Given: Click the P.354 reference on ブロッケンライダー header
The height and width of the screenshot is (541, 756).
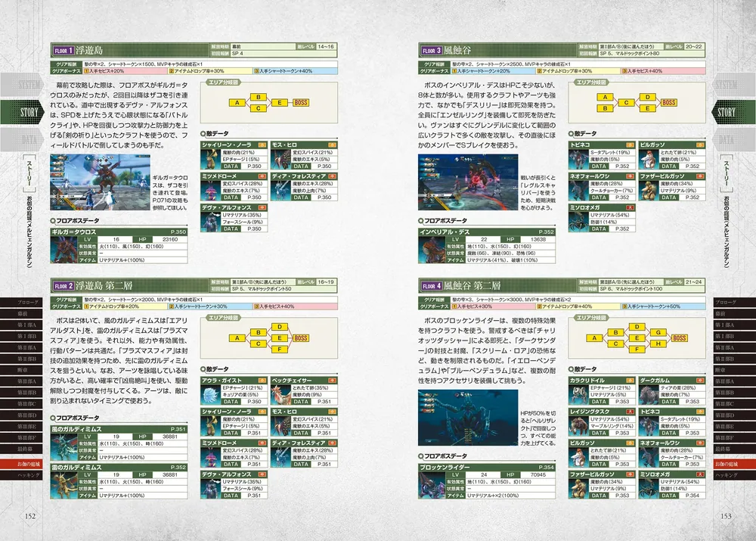Looking at the screenshot, I should click(x=547, y=467).
